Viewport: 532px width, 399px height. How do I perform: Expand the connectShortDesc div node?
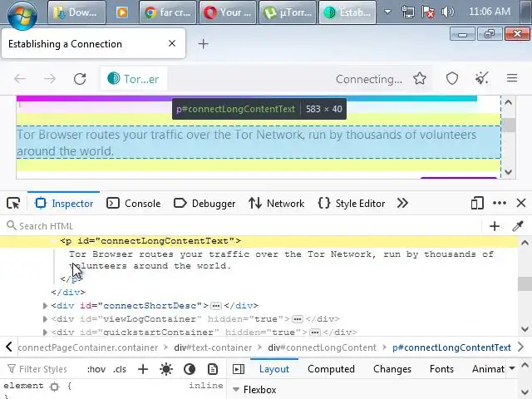(x=45, y=306)
